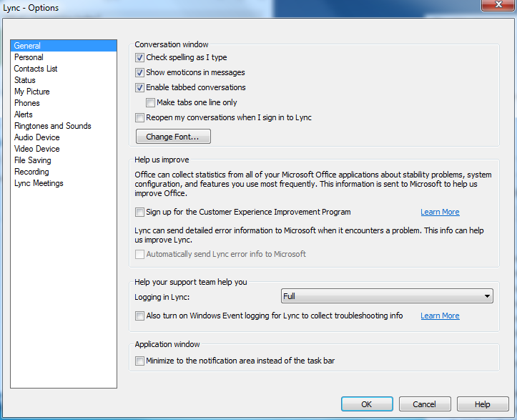517x420 pixels.
Task: Select Audio Device settings
Action: [64, 137]
